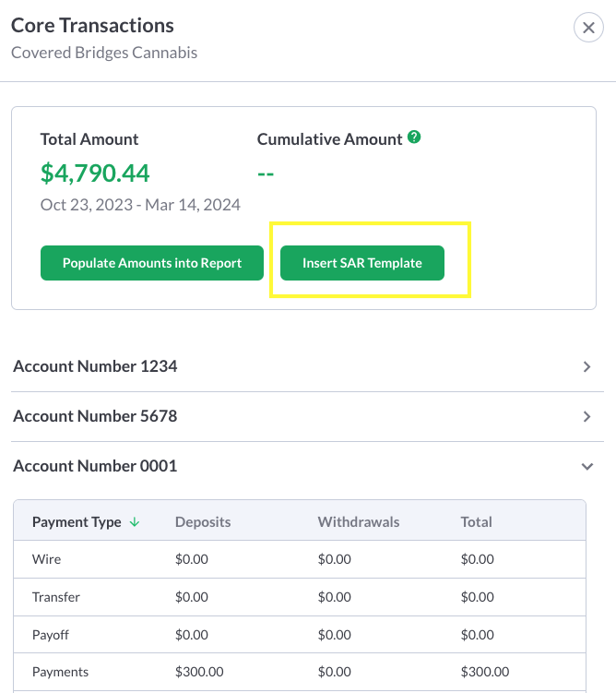Select the Wire payment row
616x693 pixels.
point(47,559)
